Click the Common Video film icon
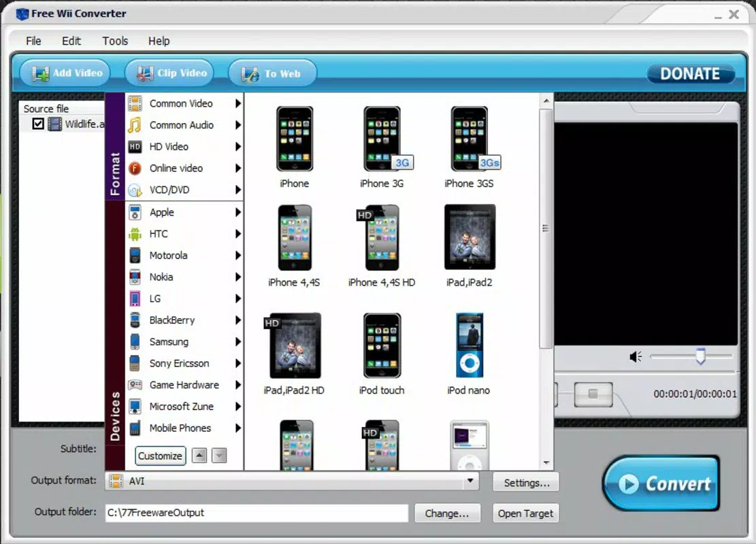 click(135, 103)
